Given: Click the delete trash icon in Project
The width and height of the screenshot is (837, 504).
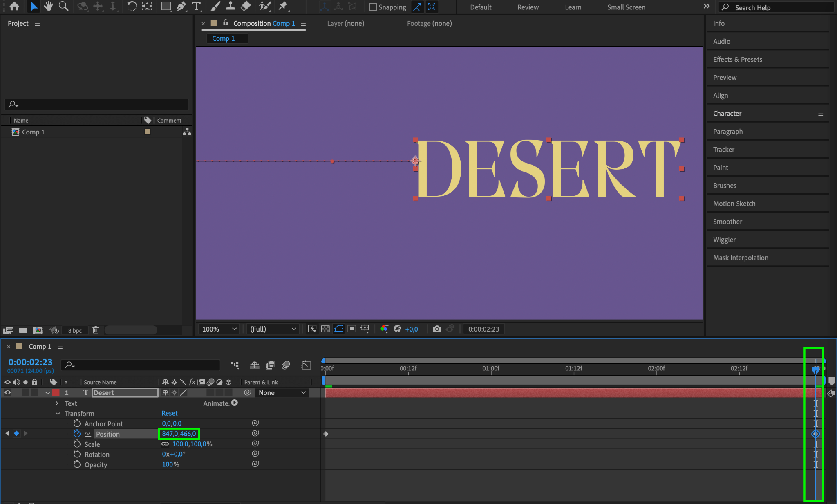Looking at the screenshot, I should [x=96, y=330].
